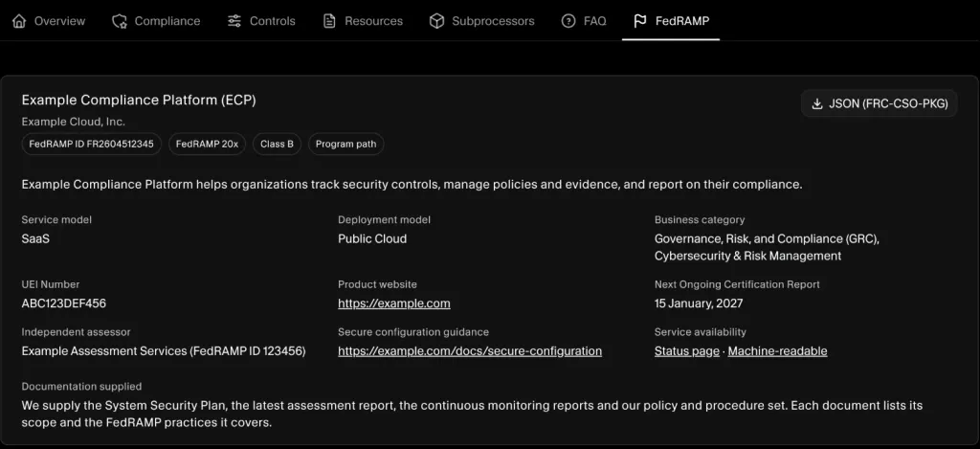The height and width of the screenshot is (449, 980).
Task: Go to the Controls tab
Action: tap(261, 21)
